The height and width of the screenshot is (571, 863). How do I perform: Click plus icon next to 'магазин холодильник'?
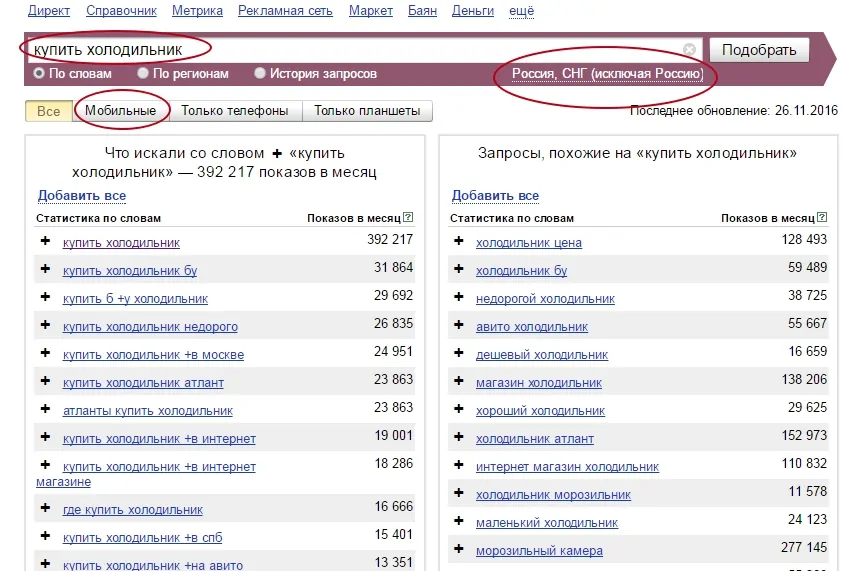tap(459, 381)
